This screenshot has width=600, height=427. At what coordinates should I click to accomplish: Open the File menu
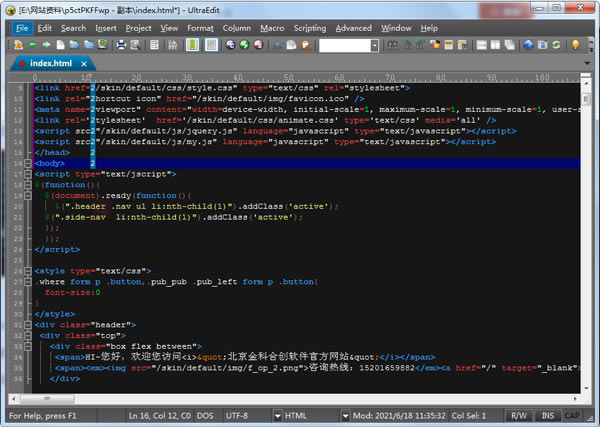point(22,28)
